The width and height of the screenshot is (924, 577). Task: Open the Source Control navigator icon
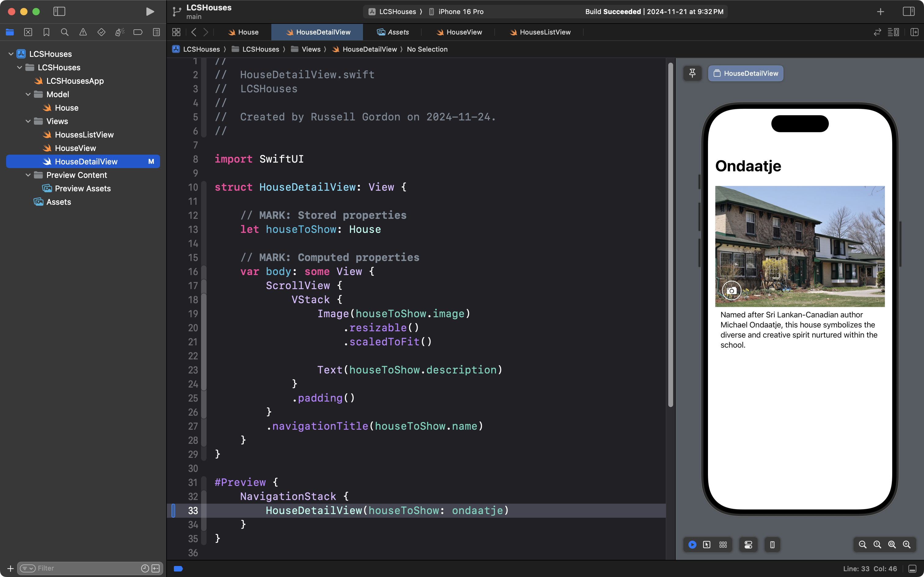pos(28,32)
